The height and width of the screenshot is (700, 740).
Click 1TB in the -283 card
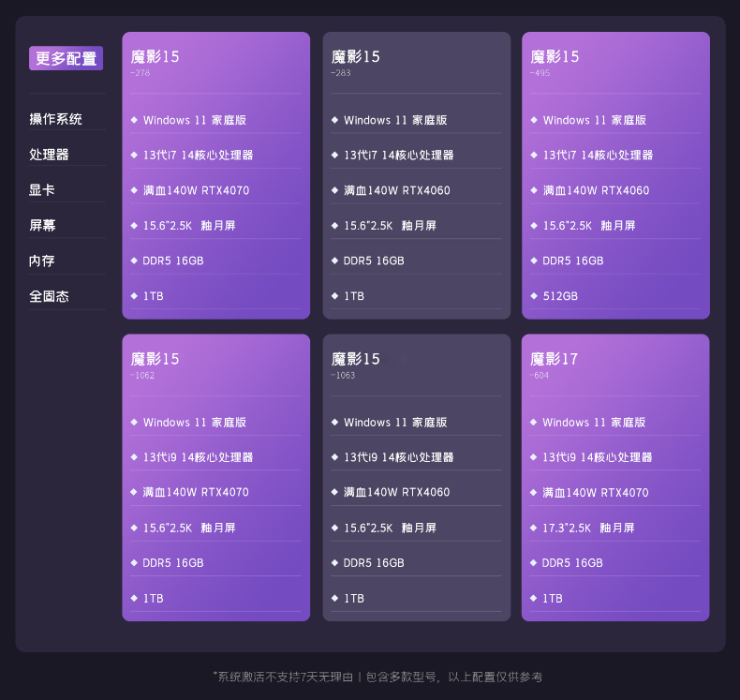354,296
